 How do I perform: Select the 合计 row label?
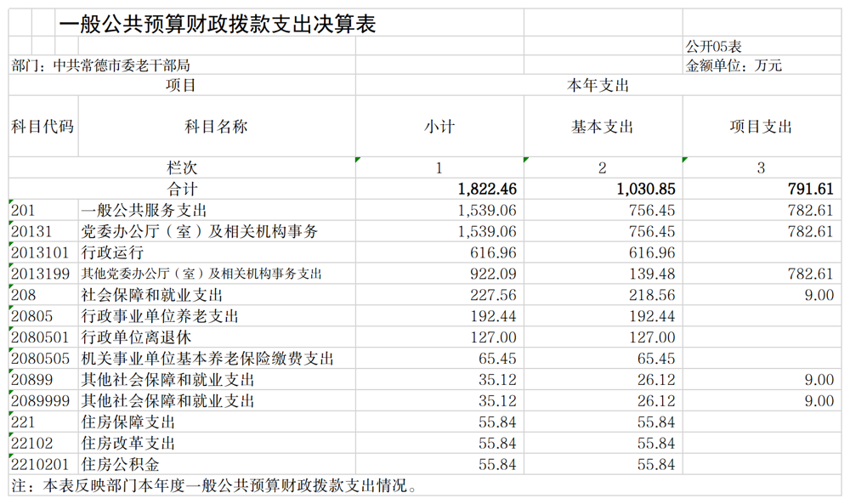(182, 190)
